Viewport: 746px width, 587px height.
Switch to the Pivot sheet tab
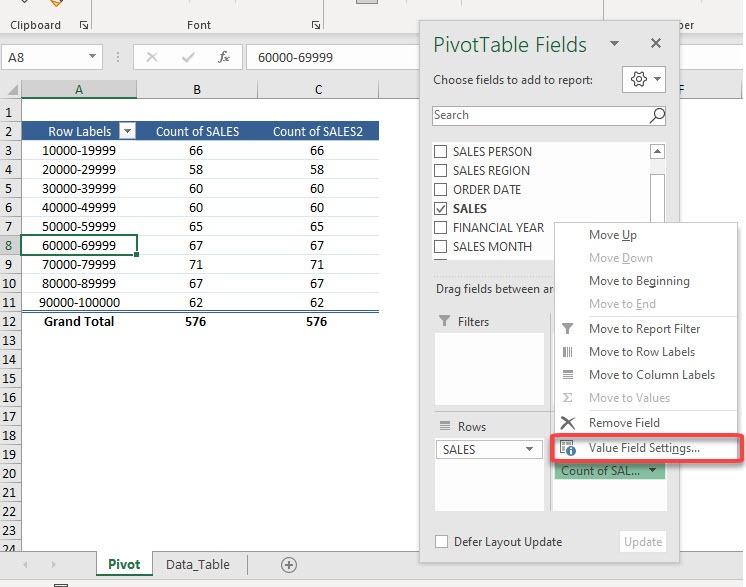pos(124,565)
